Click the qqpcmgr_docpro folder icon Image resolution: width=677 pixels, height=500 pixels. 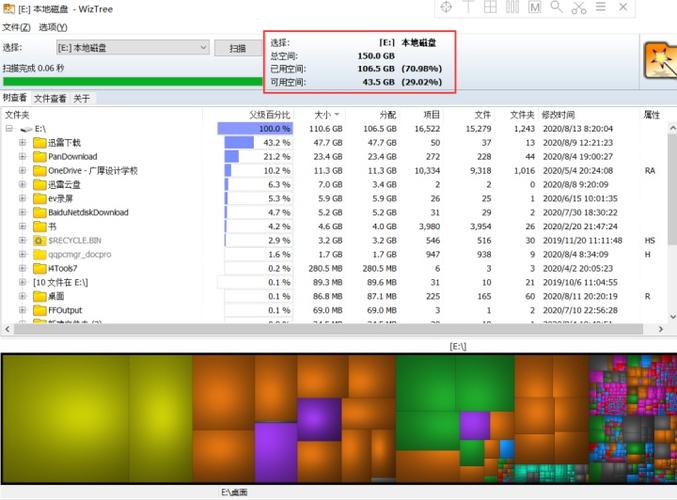40,254
